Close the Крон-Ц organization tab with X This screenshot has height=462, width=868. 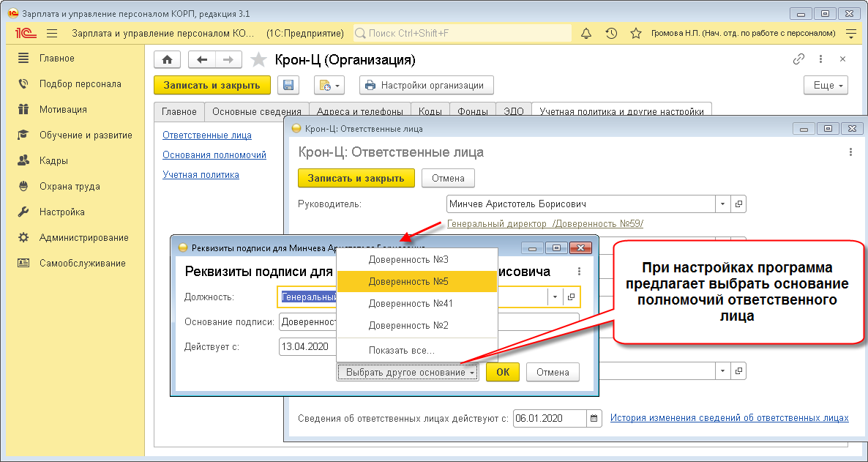point(842,59)
